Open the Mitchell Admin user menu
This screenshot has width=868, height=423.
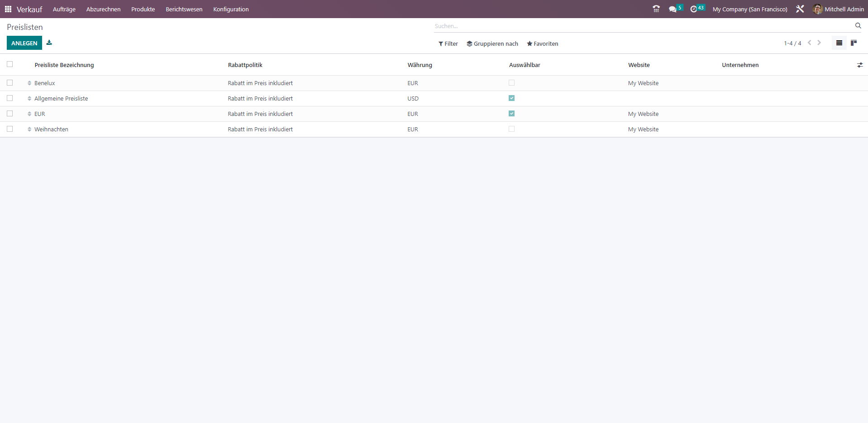pyautogui.click(x=839, y=9)
